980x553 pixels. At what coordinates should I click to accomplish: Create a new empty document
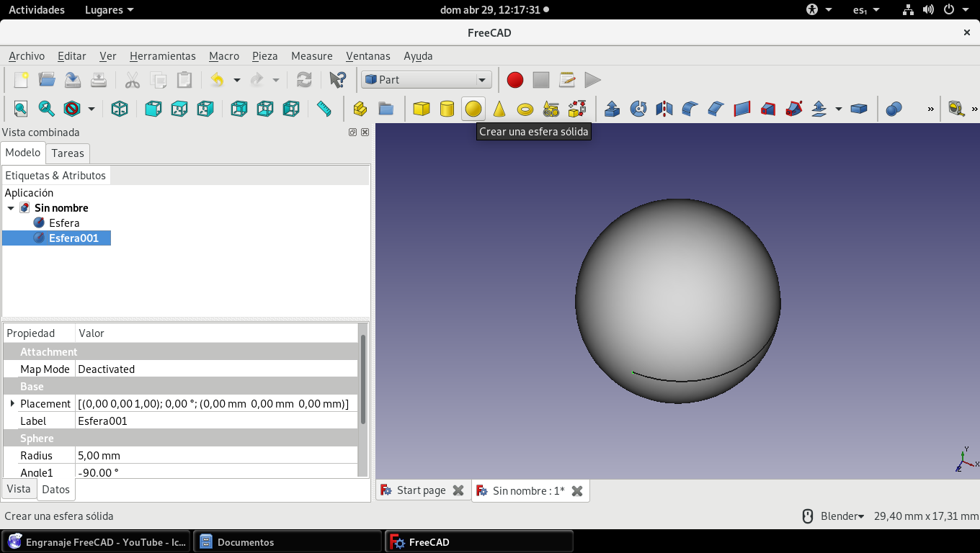tap(21, 80)
